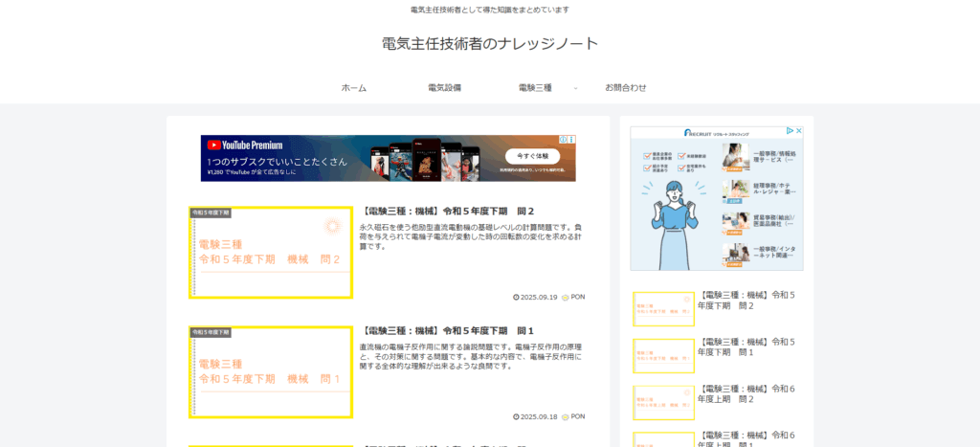This screenshot has height=447, width=980.
Task: Click the PON author avatar dated 2025.09.19
Action: (566, 298)
